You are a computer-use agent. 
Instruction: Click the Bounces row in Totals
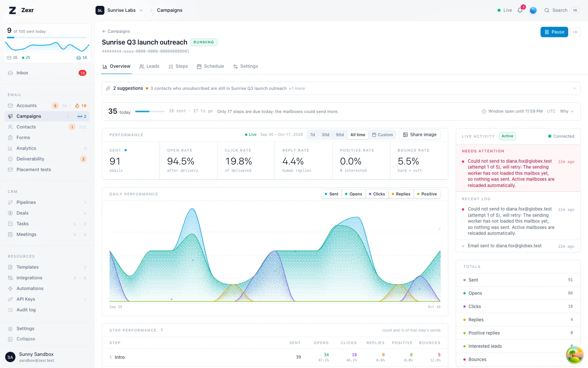click(x=518, y=360)
